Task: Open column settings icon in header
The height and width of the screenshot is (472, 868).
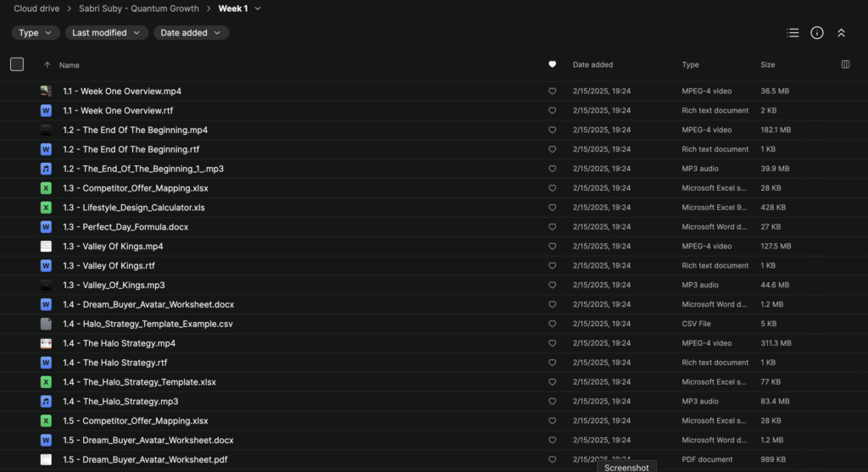Action: [845, 64]
